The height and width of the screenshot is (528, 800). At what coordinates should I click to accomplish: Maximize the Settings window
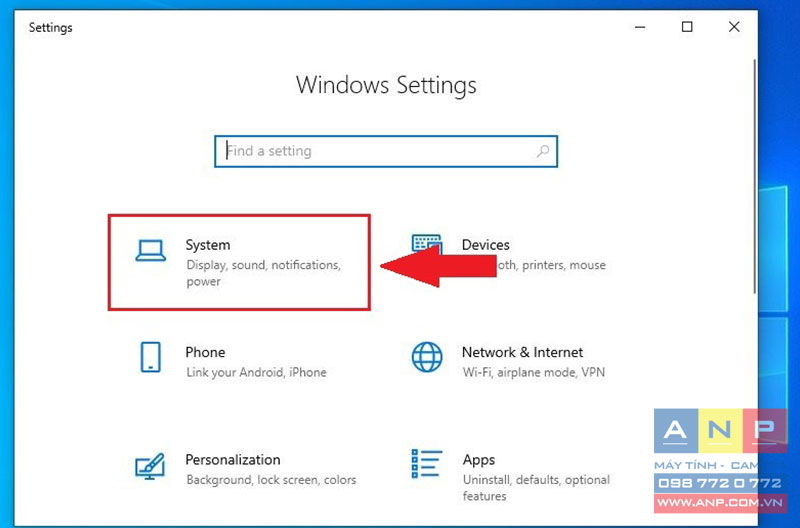[x=687, y=27]
